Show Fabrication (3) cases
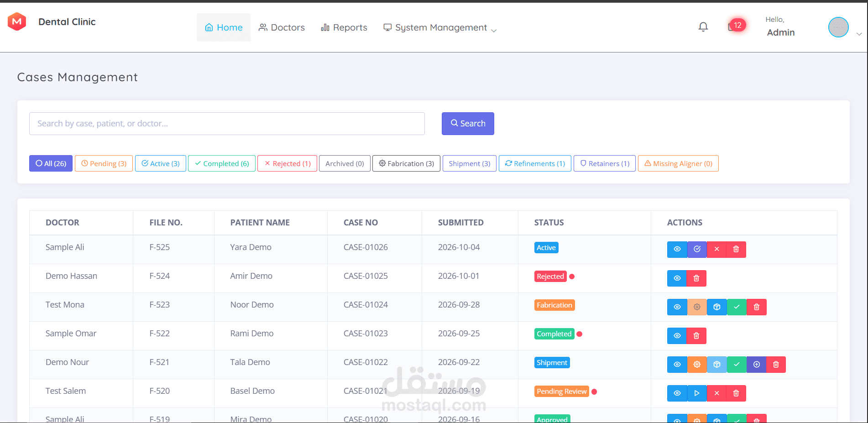Viewport: 868px width, 423px height. (406, 163)
